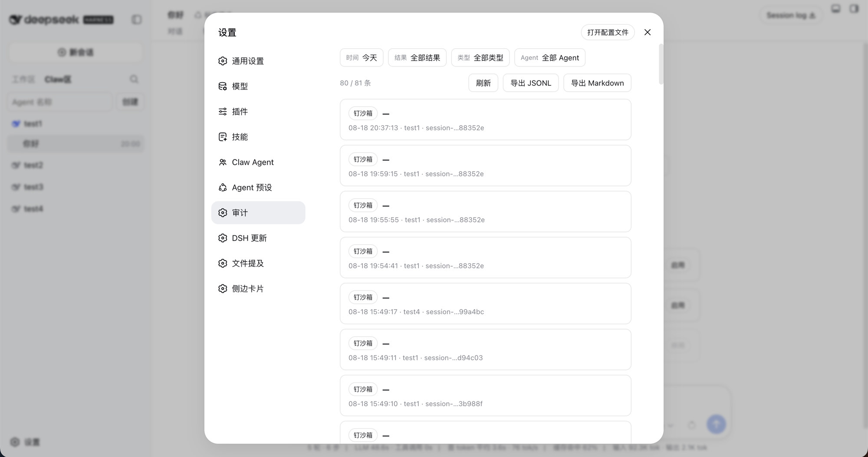868x457 pixels.
Task: Open the 类型 全部类型 filter dropdown
Action: (480, 57)
